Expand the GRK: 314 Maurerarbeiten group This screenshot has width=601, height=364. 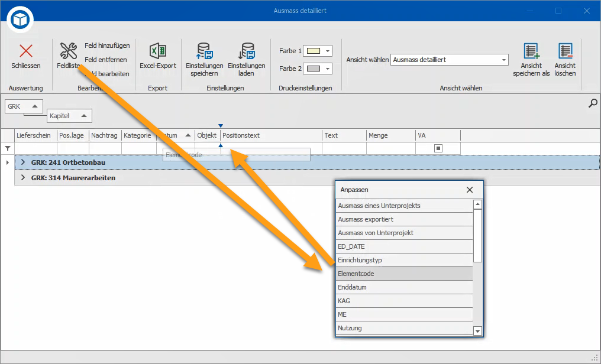23,178
